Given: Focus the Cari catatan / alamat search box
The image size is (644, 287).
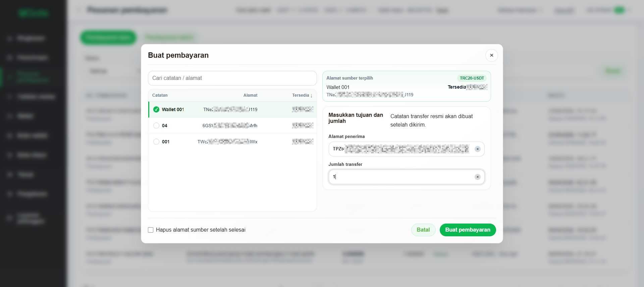Looking at the screenshot, I should click(232, 78).
